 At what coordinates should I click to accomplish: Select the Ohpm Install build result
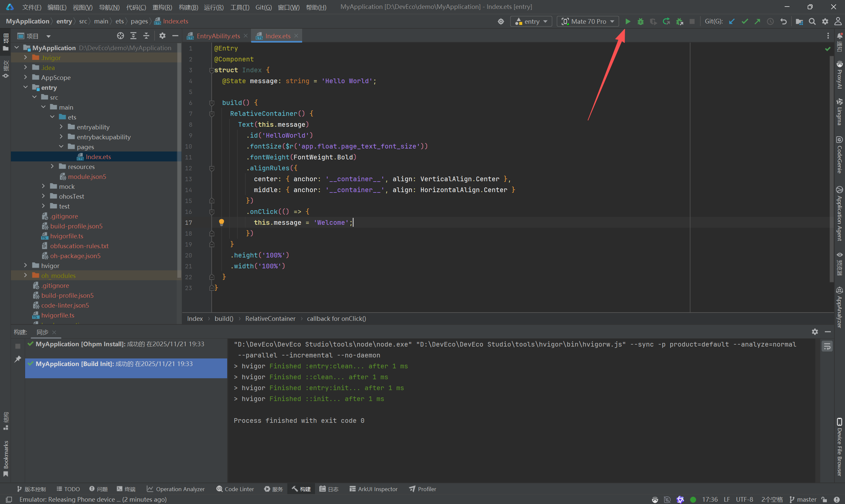126,344
